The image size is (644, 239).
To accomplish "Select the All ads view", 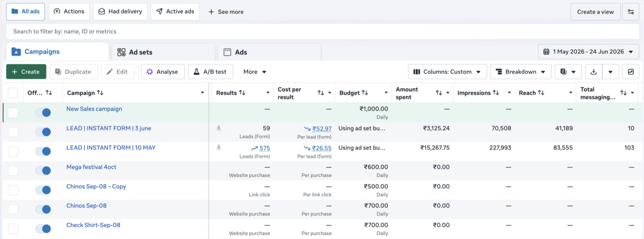I will click(25, 11).
